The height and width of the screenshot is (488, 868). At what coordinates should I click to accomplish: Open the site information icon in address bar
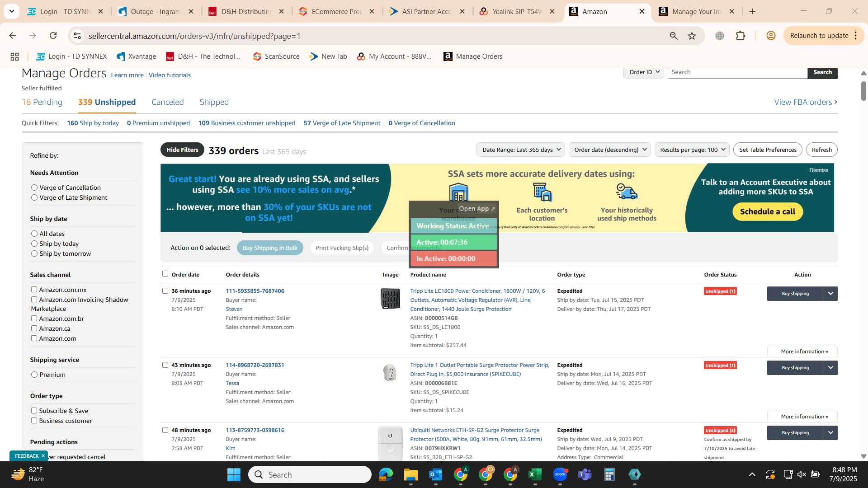click(x=77, y=36)
